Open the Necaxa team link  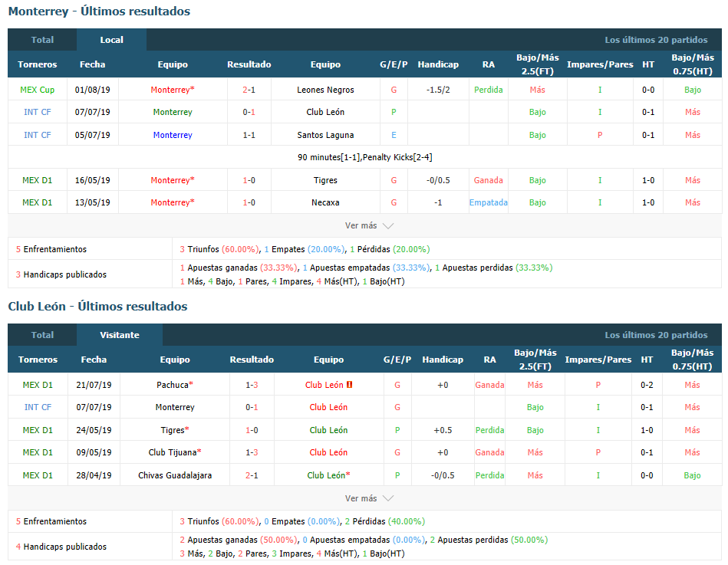point(325,202)
